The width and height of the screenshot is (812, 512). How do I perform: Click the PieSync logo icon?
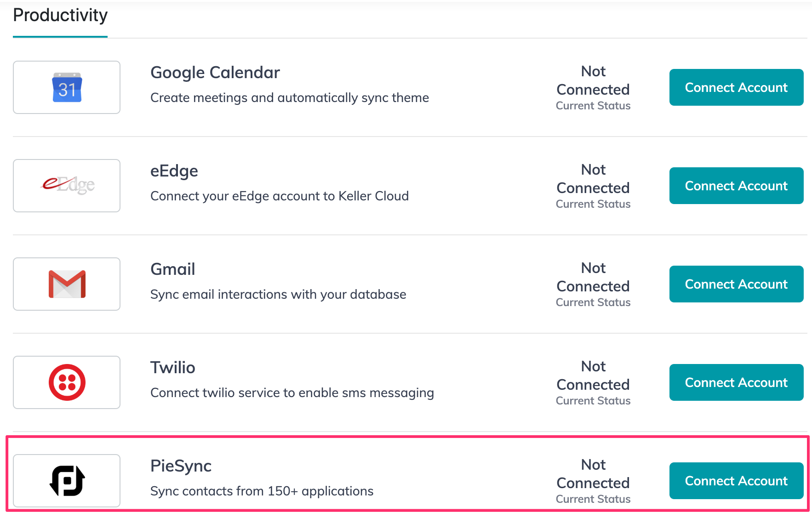(x=67, y=481)
